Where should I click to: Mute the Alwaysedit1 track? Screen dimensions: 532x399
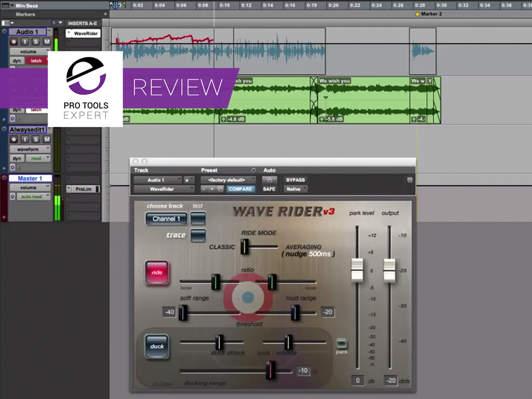(47, 140)
